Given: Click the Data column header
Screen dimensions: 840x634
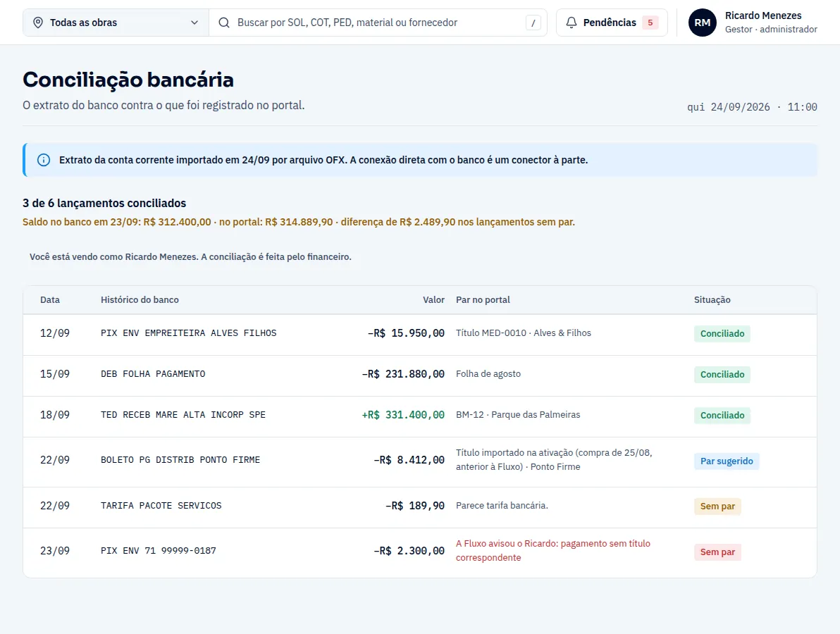Looking at the screenshot, I should (x=50, y=300).
